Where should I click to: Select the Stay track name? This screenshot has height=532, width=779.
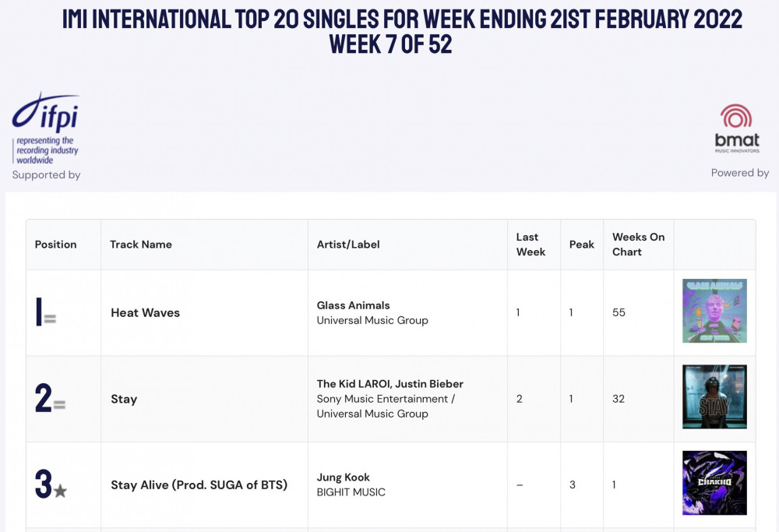pos(124,400)
